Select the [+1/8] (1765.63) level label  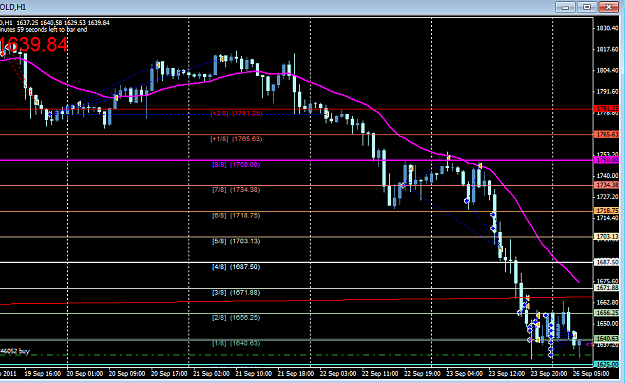point(236,139)
